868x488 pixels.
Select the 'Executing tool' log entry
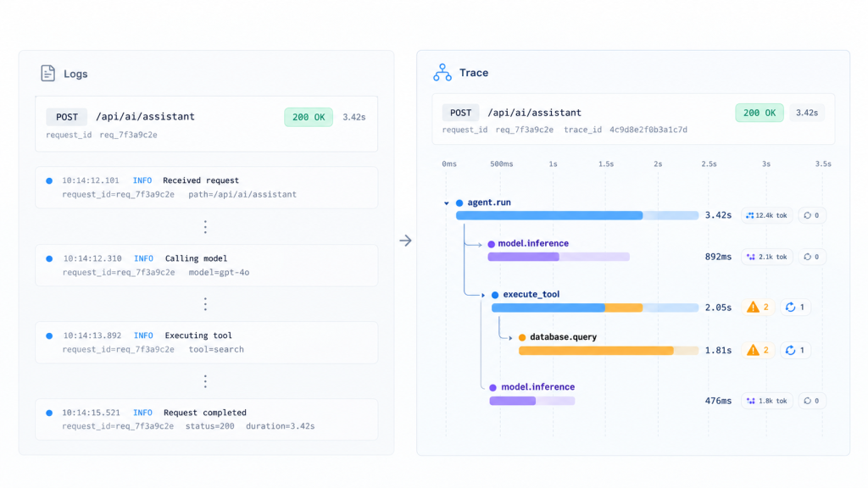coord(207,342)
